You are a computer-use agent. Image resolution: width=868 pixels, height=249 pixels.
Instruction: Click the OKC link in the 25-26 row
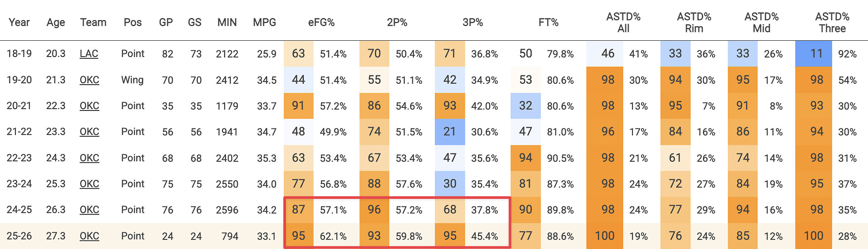click(x=89, y=236)
